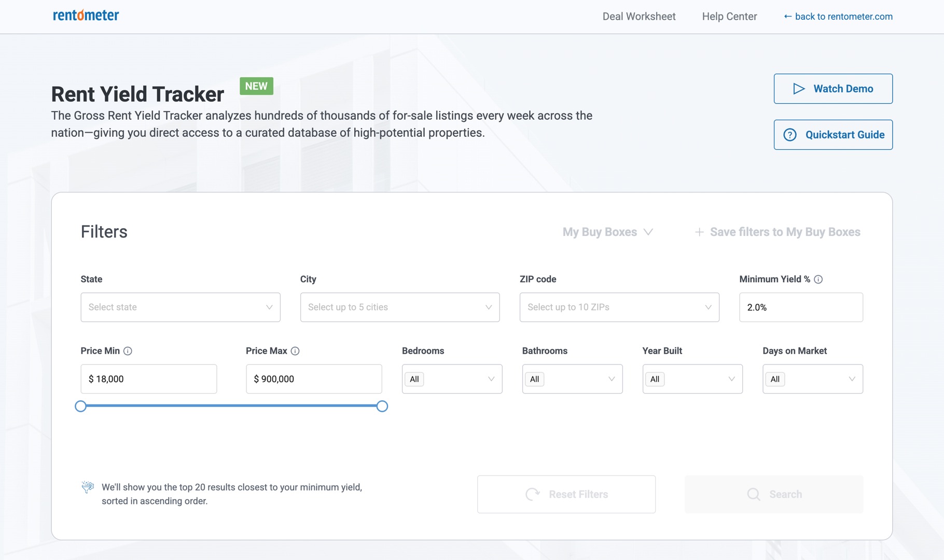
Task: Click the refresh icon in Reset Filters
Action: 533,494
